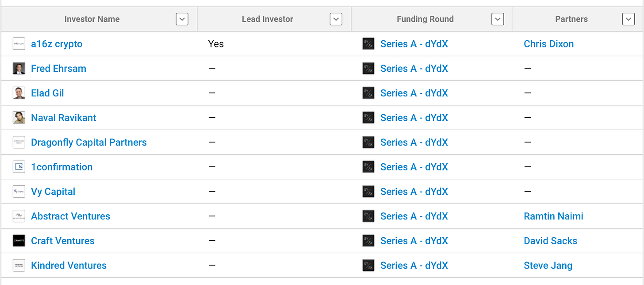Open the Steve Jang partner link
644x285 pixels.
point(548,266)
